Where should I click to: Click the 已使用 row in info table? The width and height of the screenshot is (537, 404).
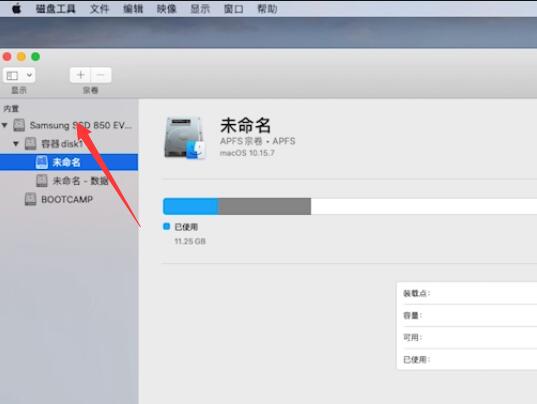pyautogui.click(x=467, y=359)
